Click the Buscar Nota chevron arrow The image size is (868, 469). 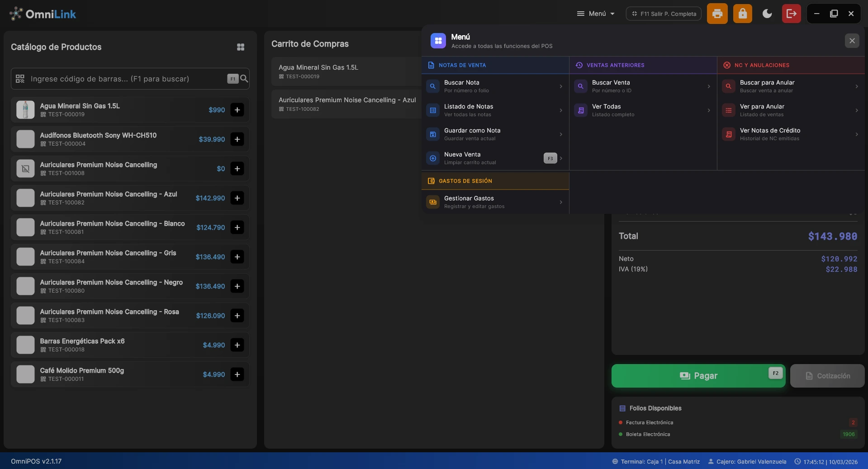561,86
